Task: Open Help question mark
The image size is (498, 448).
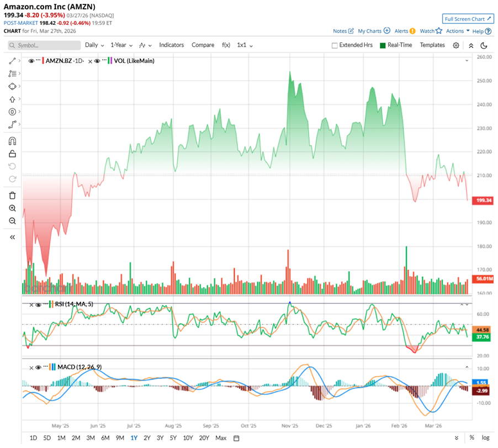Action: pyautogui.click(x=489, y=31)
